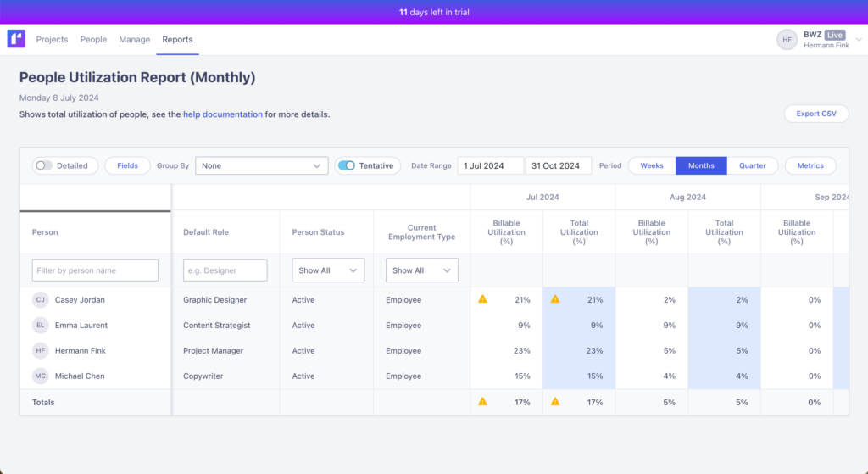Open the Fields button
This screenshot has width=868, height=474.
click(x=127, y=165)
